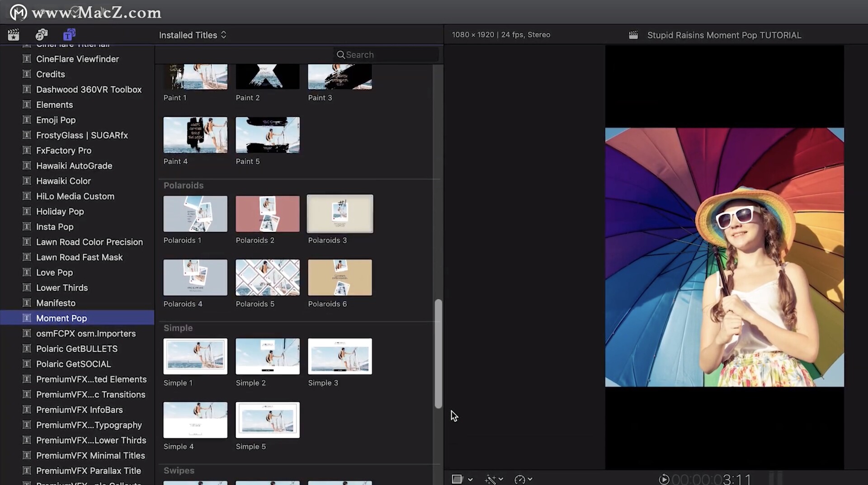Select the Polaroids 6 thumbnail

click(x=340, y=278)
